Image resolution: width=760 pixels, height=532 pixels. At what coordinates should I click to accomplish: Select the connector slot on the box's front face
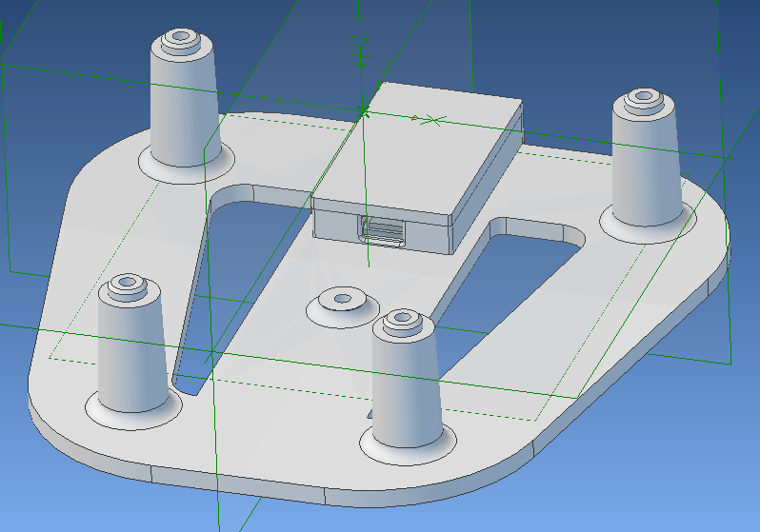pos(382,231)
